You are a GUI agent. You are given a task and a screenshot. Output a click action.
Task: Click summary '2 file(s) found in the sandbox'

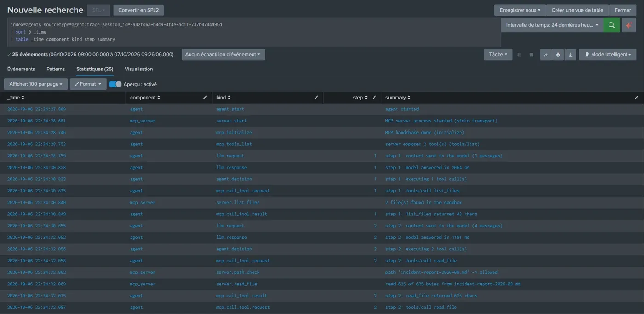pos(424,203)
